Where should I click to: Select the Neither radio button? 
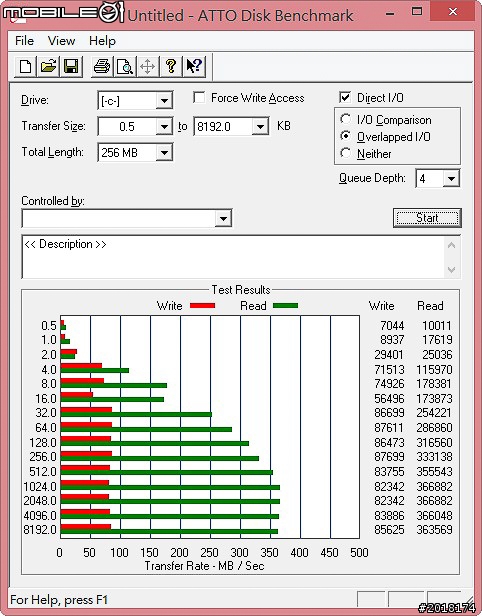tap(345, 153)
